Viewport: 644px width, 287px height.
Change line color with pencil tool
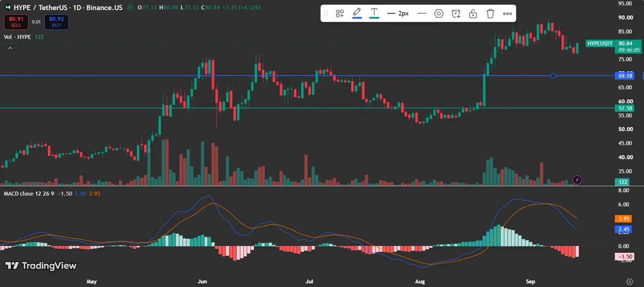coord(357,13)
